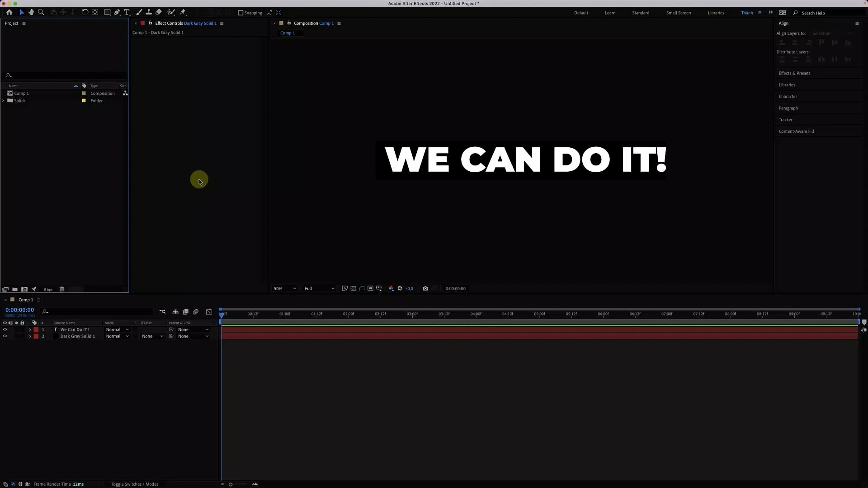Open the Graph Editor icon
Screen dimensions: 868x488
[x=209, y=312]
